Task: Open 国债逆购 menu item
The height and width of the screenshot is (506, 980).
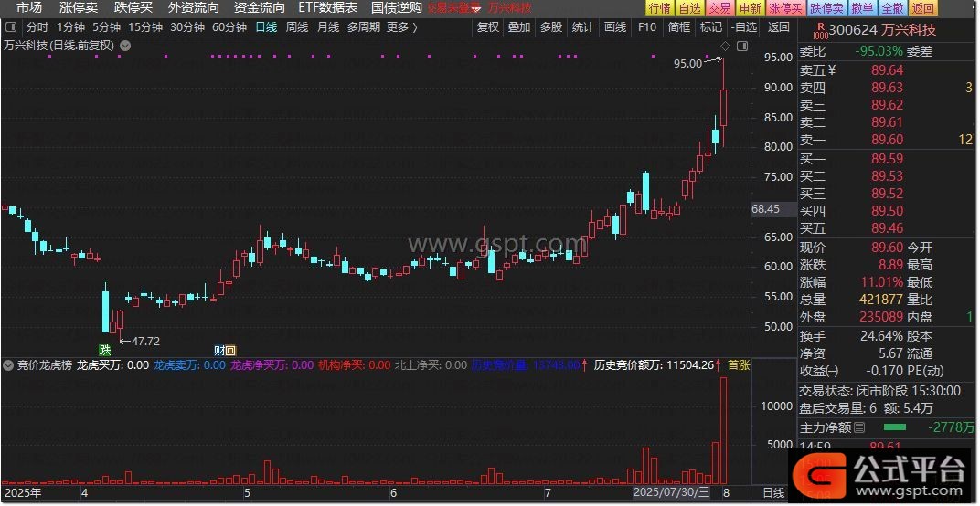Action: [396, 8]
